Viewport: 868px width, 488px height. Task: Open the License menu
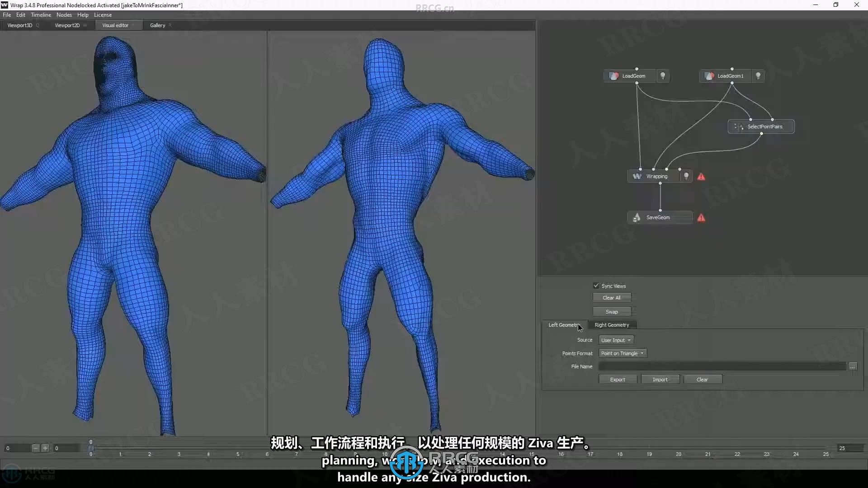[103, 15]
